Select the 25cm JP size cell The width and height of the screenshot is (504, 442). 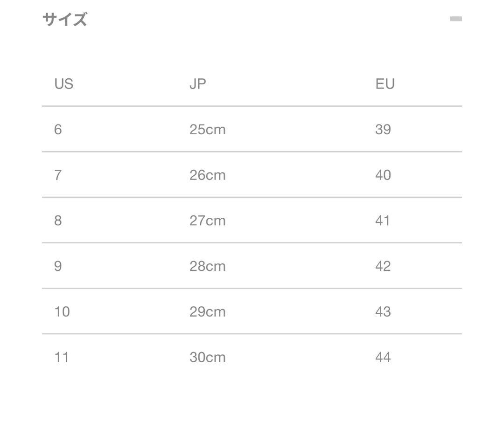pos(207,129)
